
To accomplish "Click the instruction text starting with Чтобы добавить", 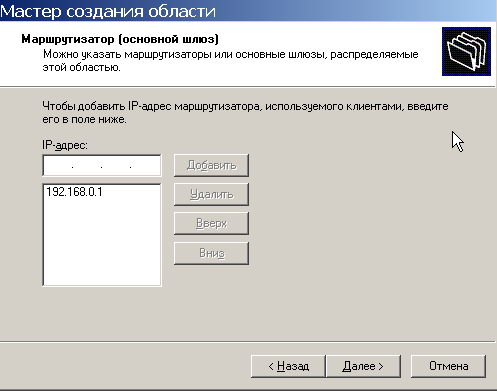I will pos(245,113).
